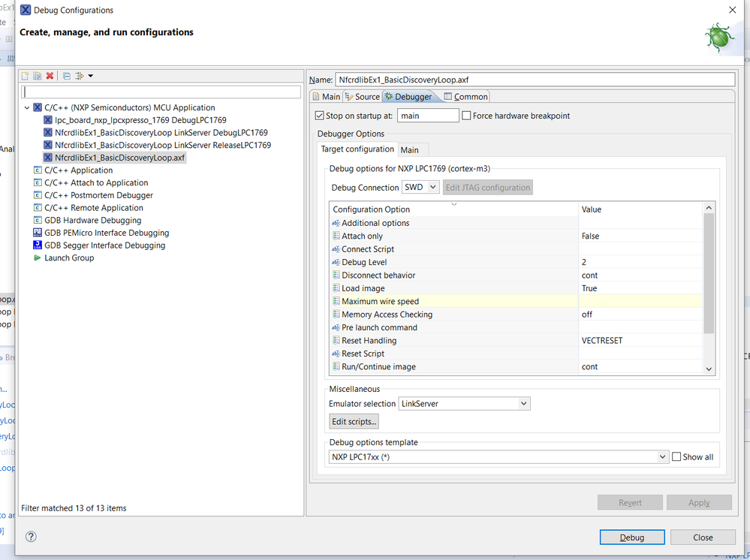Click the Help question mark icon
The height and width of the screenshot is (560, 750).
[x=31, y=537]
